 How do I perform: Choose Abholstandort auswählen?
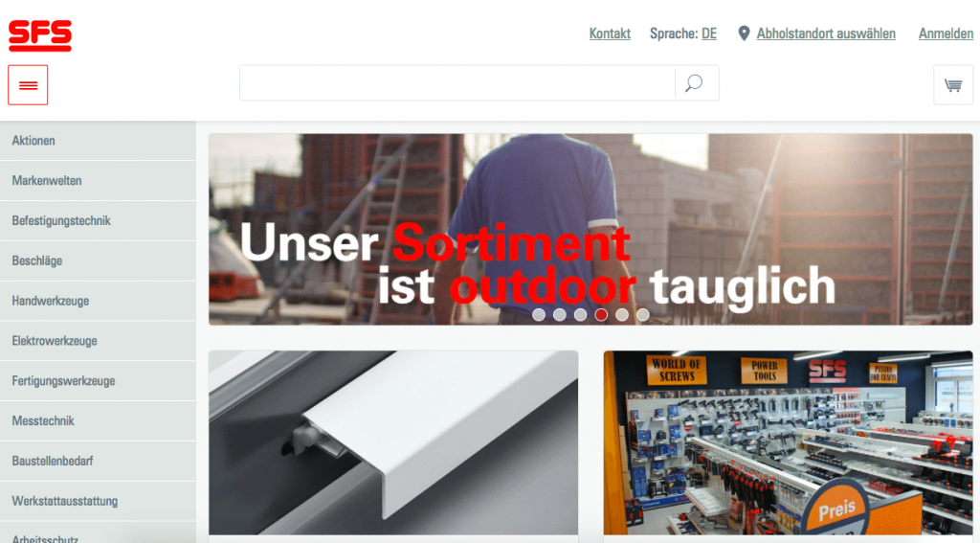click(826, 34)
